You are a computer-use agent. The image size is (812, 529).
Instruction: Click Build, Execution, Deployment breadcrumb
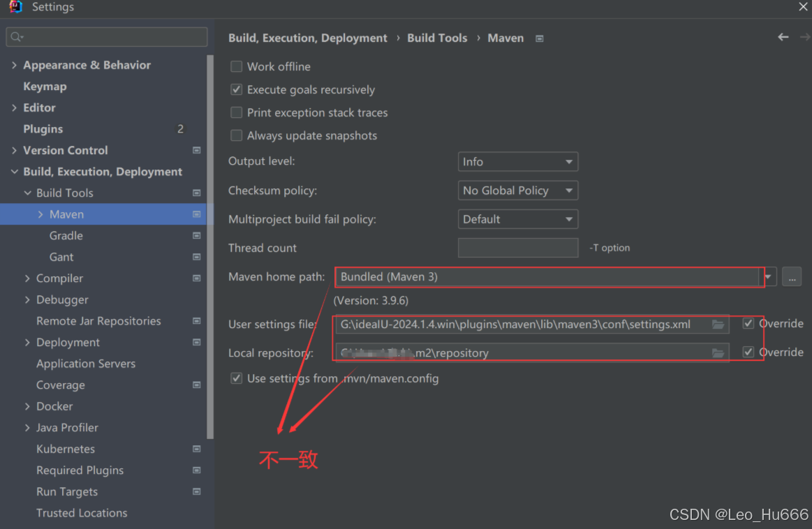point(308,38)
